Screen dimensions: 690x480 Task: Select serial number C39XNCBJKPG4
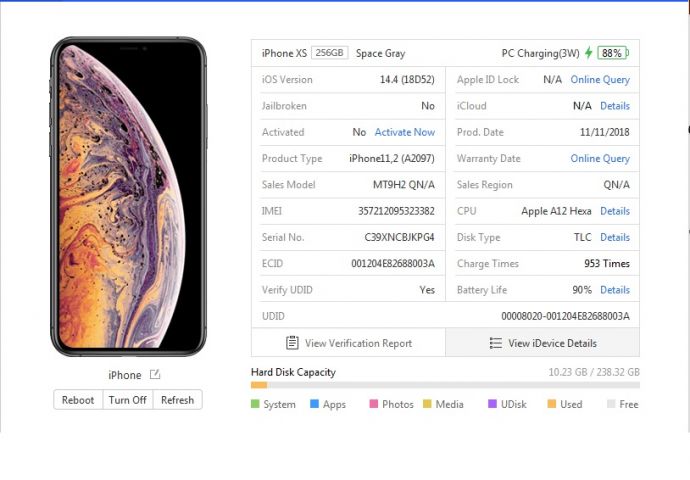tap(400, 237)
